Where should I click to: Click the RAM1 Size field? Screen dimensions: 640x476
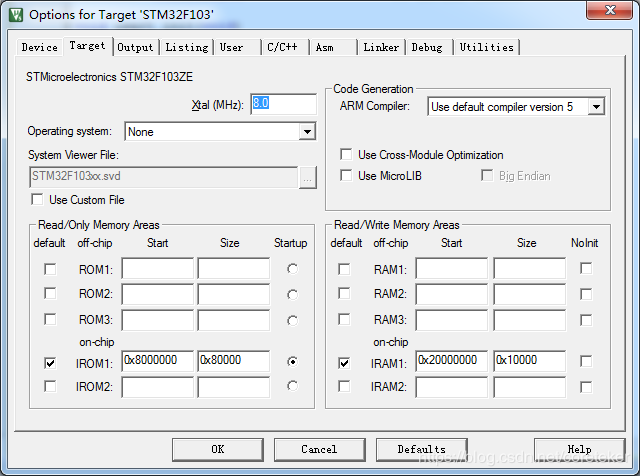pos(530,268)
